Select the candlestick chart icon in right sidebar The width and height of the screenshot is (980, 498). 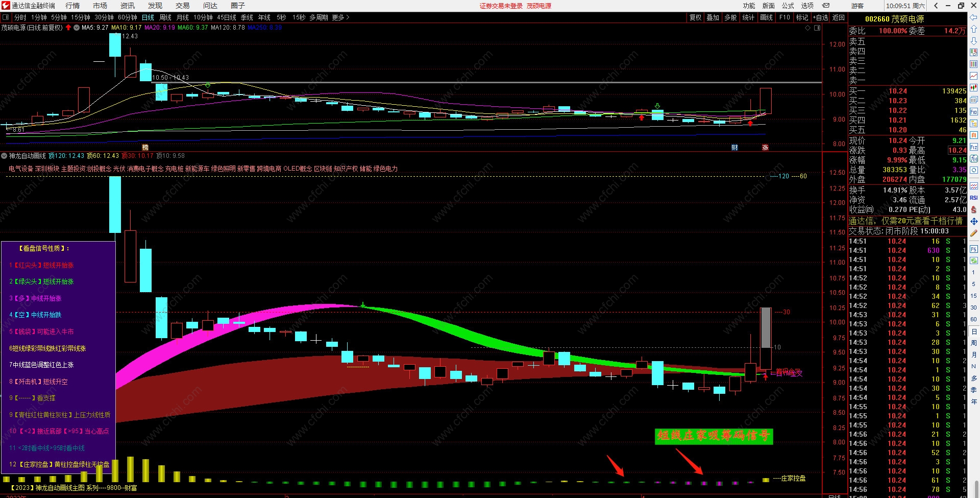point(974,88)
